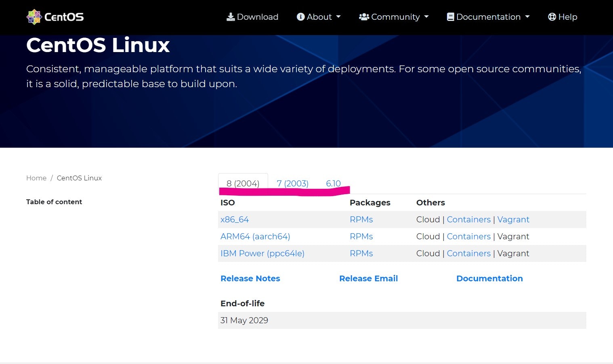Click CentOS Linux breadcrumb text
The image size is (613, 364).
pyautogui.click(x=79, y=178)
